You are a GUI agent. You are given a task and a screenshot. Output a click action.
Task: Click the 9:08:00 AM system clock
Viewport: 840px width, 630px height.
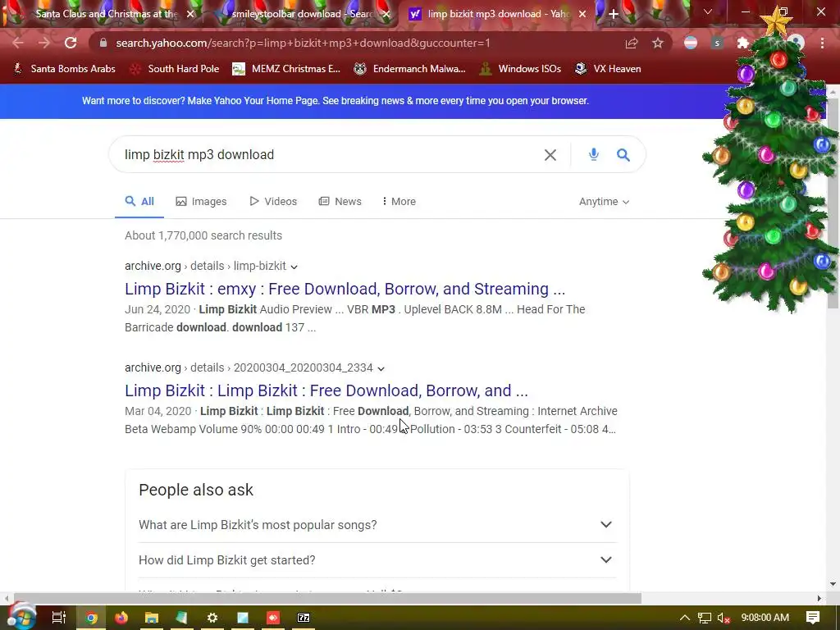pos(765,618)
